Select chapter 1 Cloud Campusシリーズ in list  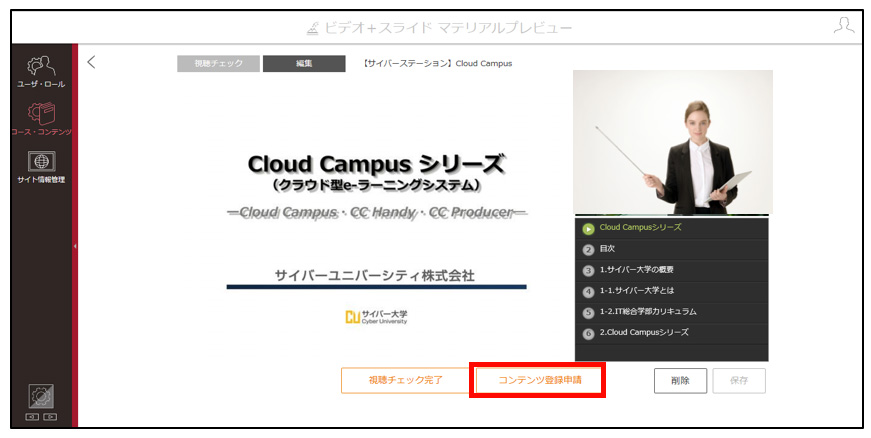click(672, 228)
